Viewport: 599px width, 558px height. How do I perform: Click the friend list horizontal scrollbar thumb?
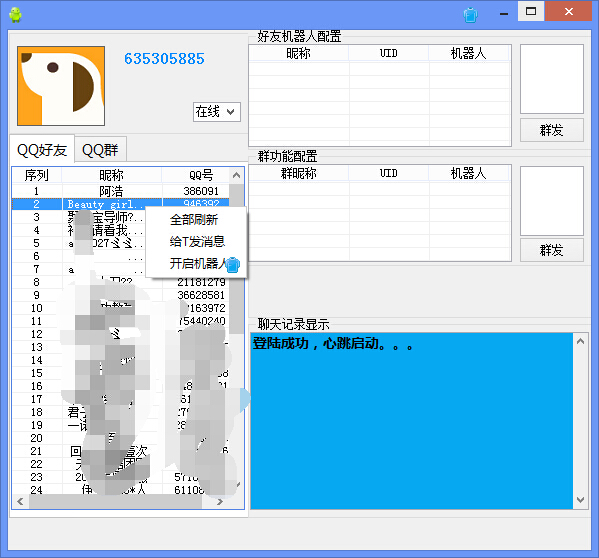tap(115, 501)
